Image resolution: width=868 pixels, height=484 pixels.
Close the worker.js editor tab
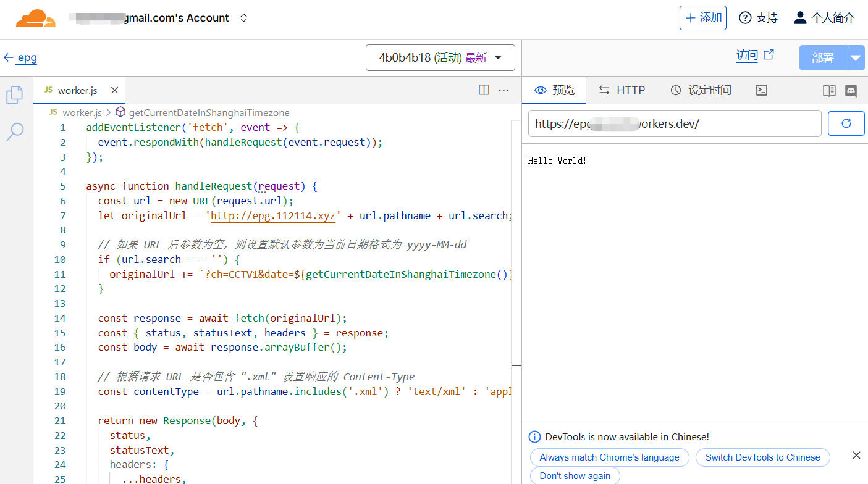[114, 90]
